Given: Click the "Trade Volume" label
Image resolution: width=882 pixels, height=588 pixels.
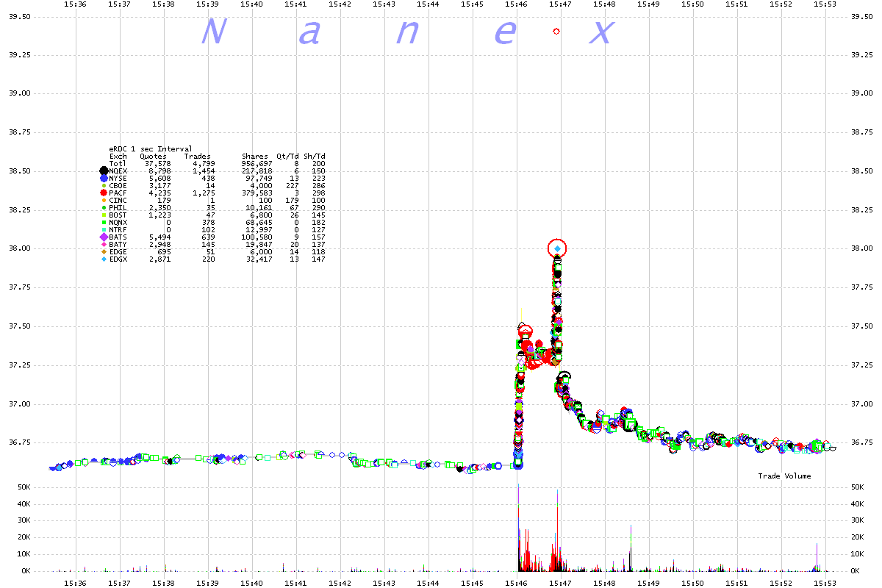Looking at the screenshot, I should click(785, 476).
